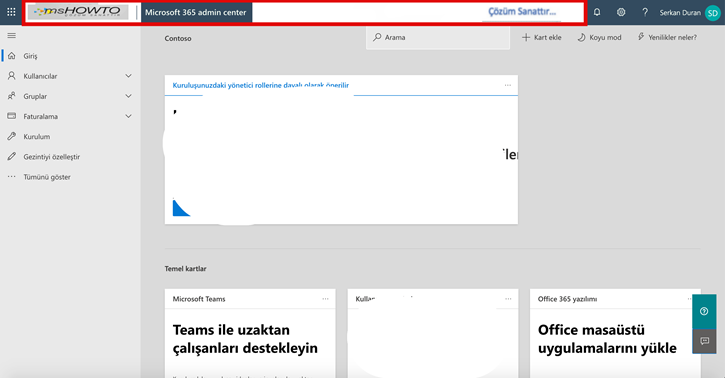Screen dimensions: 725x378
Task: Click the Giriş home icon
Action: (12, 56)
